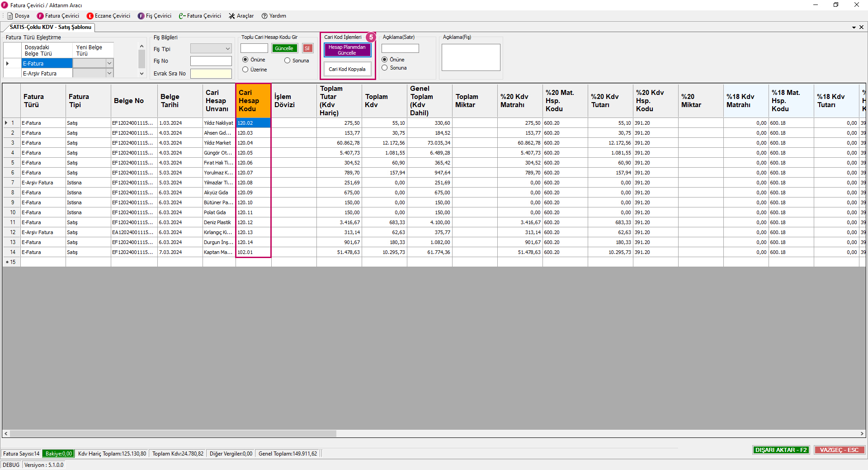This screenshot has width=868, height=470.
Task: Select Üzerine radio option for cari code
Action: [x=245, y=70]
